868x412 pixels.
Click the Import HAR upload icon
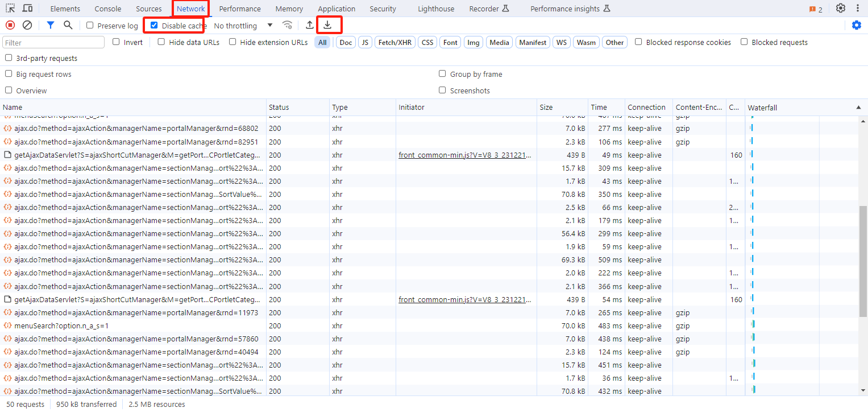tap(309, 25)
